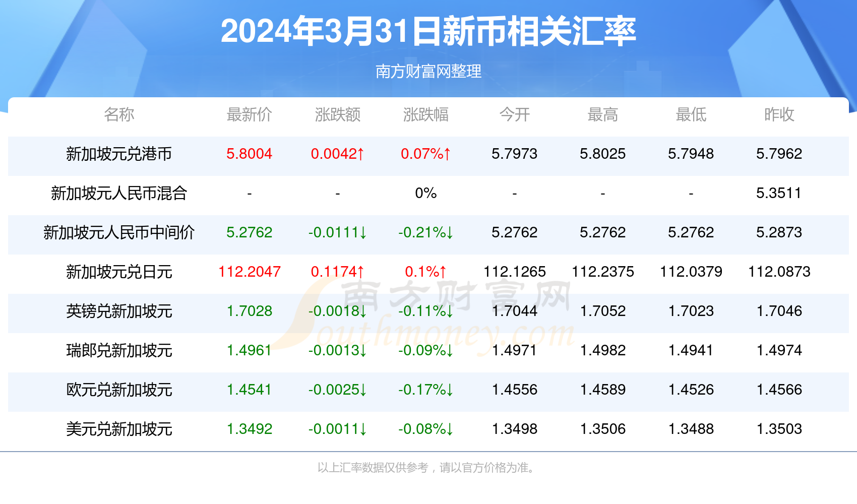The height and width of the screenshot is (504, 857).
Task: Select the 涨跌额 column header
Action: coord(337,114)
